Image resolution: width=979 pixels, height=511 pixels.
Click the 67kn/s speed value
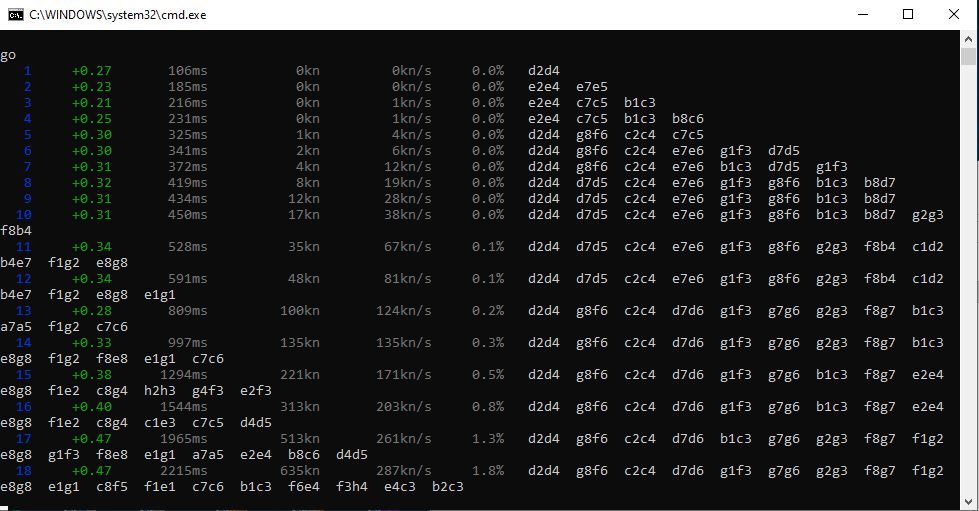tap(407, 247)
